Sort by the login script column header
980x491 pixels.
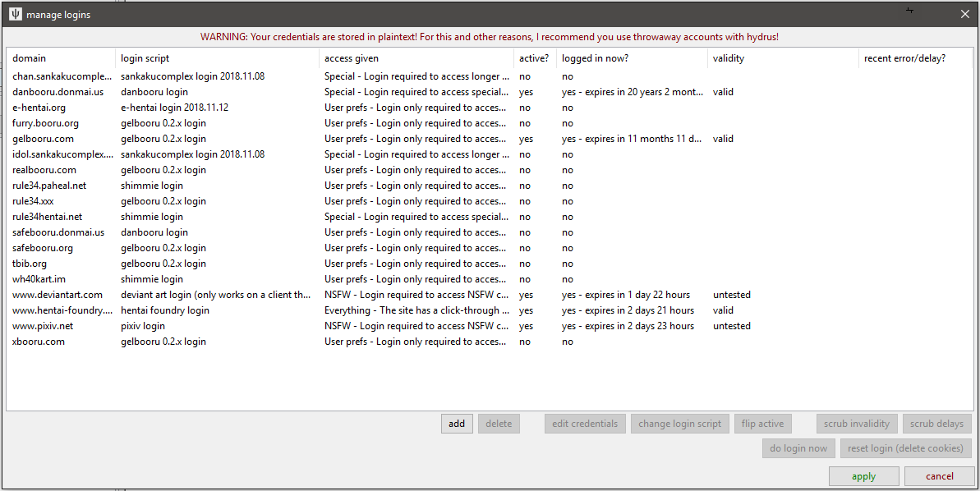[x=218, y=58]
